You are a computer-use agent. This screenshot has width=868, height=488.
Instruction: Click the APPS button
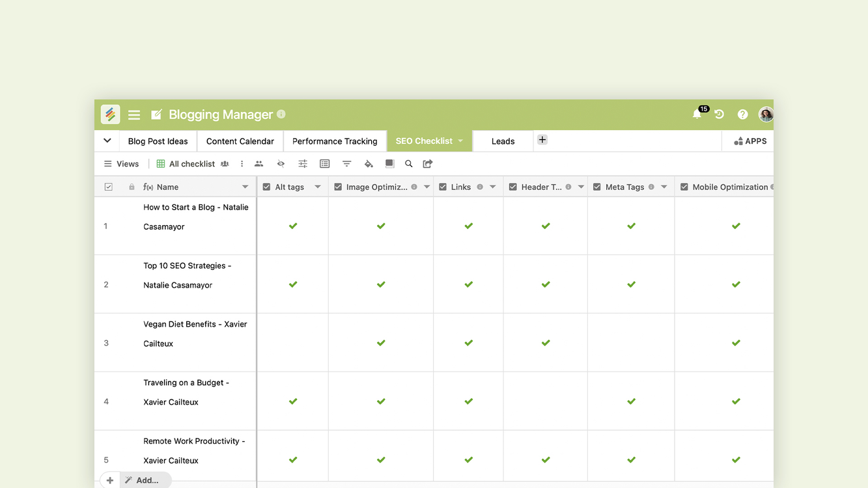point(750,141)
